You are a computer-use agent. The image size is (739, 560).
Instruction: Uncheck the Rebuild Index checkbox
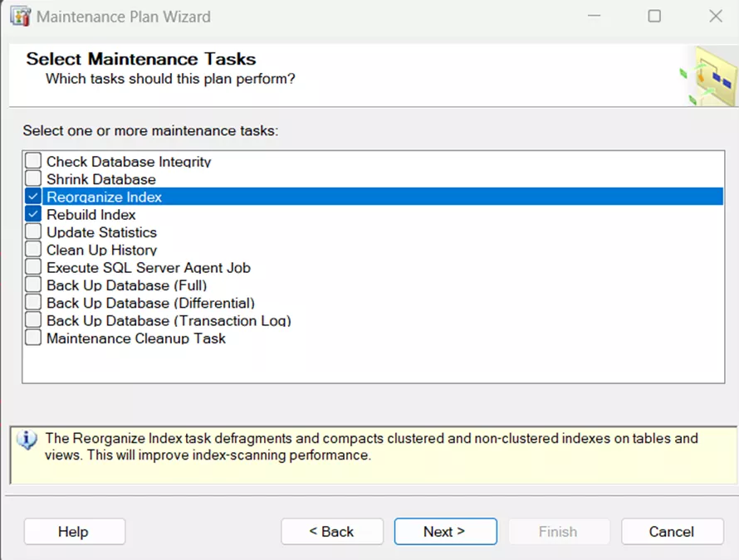[33, 214]
